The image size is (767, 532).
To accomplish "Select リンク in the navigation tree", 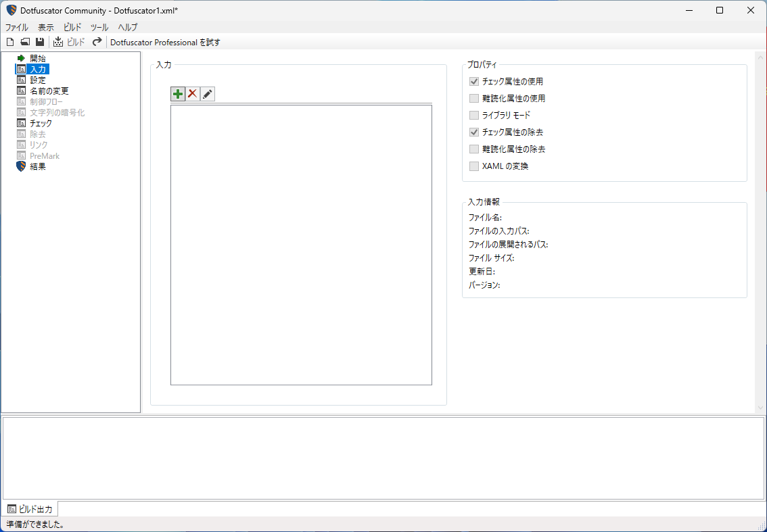I will 39,145.
